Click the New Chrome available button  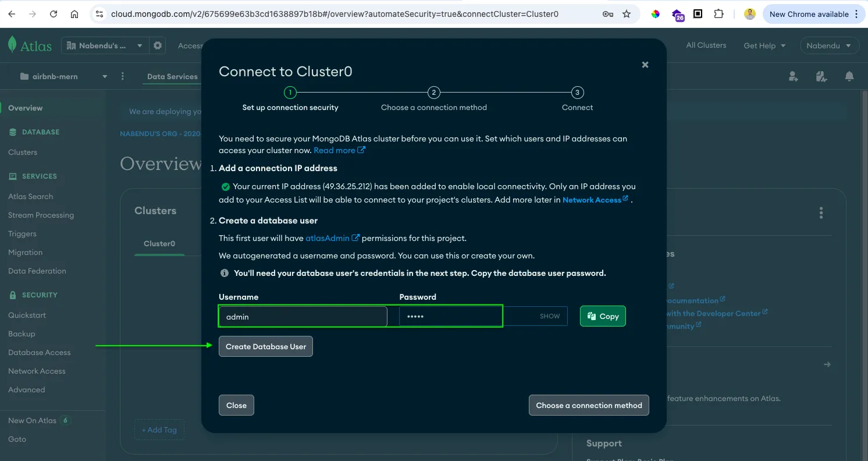813,14
